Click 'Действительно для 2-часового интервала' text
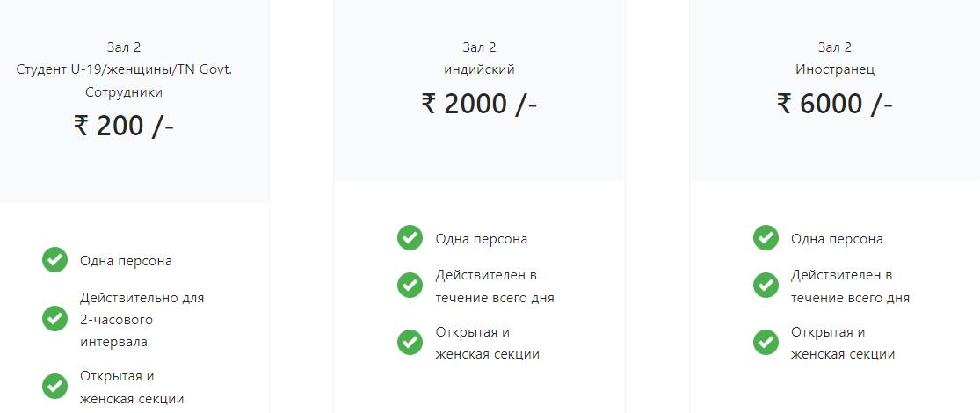The height and width of the screenshot is (413, 980). pos(142,320)
